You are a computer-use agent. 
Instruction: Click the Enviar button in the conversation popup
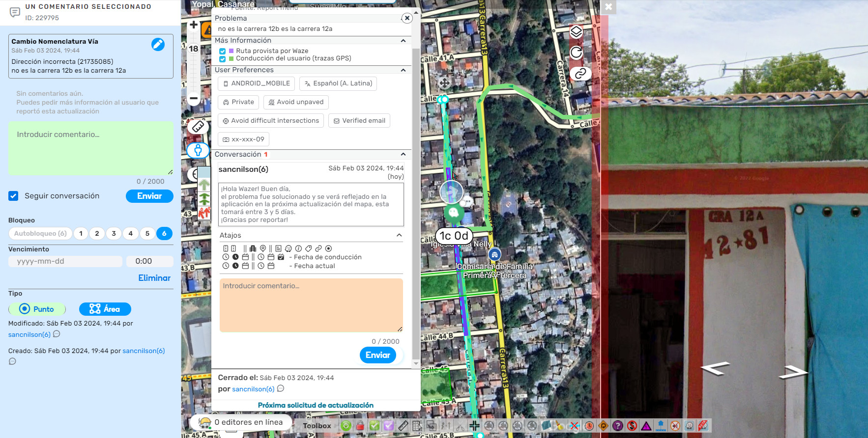[x=377, y=355]
